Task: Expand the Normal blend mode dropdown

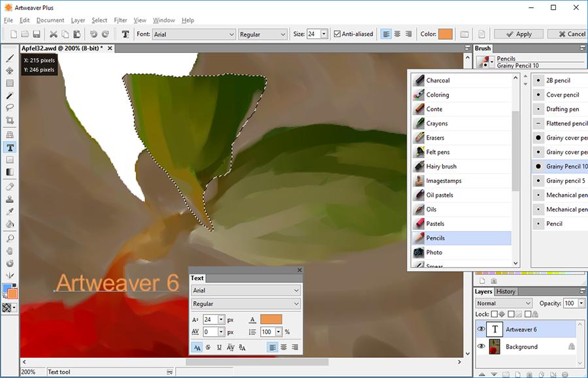Action: 504,304
